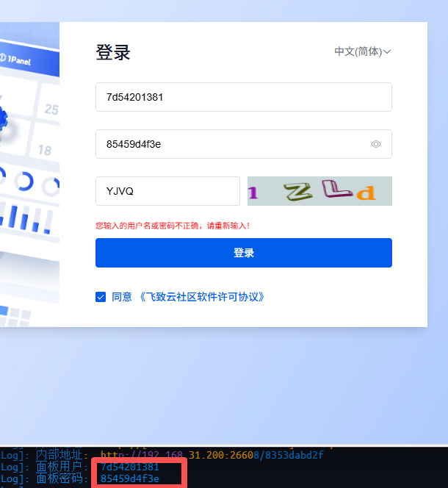Toggle password visibility eye icon
This screenshot has height=488, width=448.
tap(376, 144)
